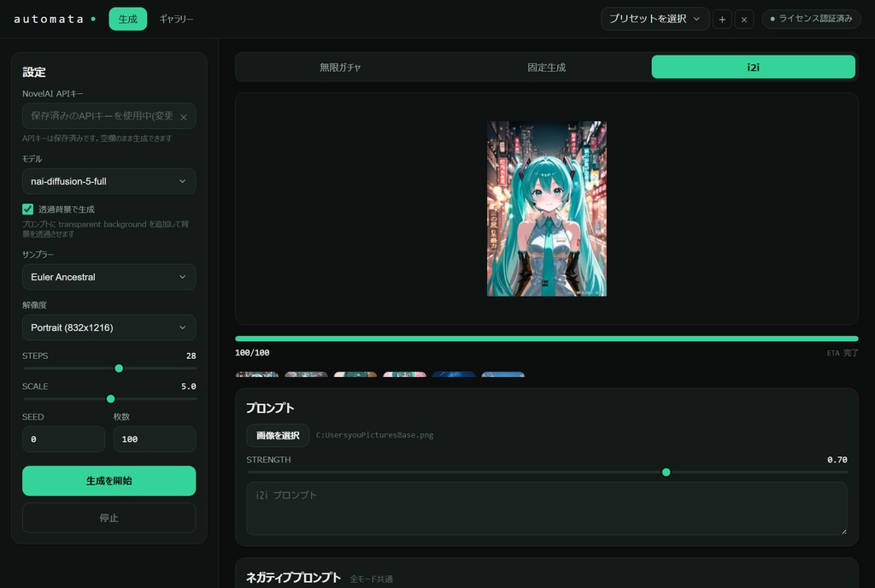Select the i2i mode tab
Screen dimensions: 875x588
(754, 67)
